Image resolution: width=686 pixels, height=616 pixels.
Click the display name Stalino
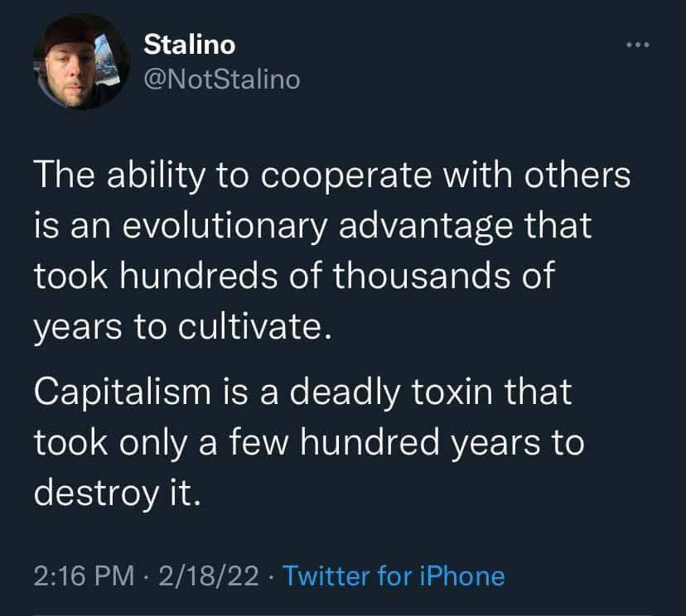pyautogui.click(x=190, y=45)
